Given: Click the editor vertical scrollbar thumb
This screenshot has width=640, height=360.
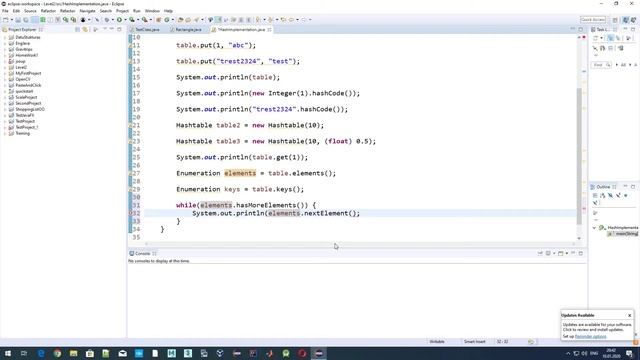Looking at the screenshot, I should (x=579, y=156).
